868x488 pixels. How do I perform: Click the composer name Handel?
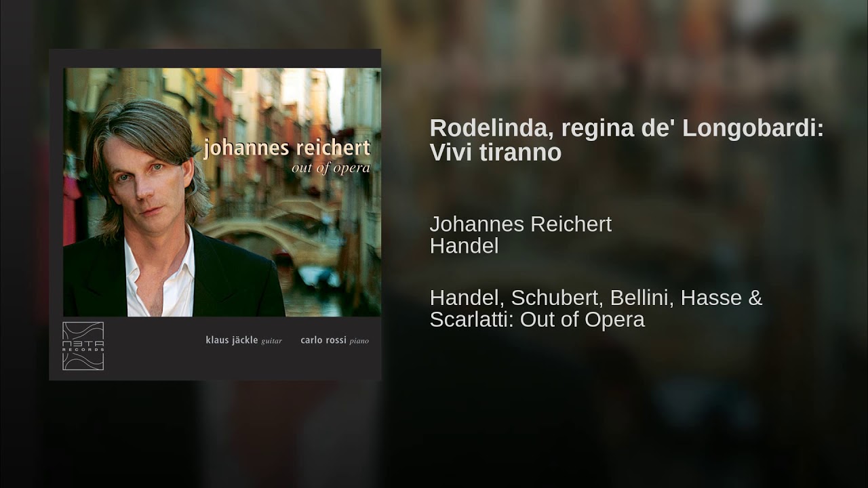464,246
